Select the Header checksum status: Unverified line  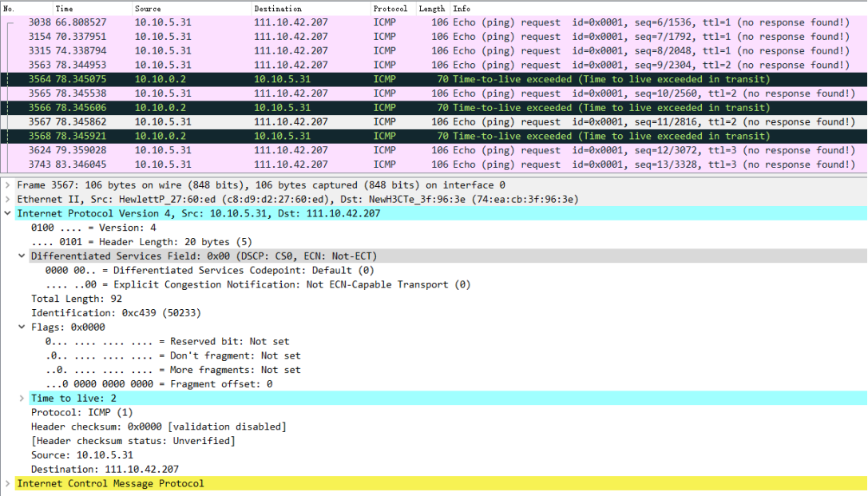pos(133,441)
